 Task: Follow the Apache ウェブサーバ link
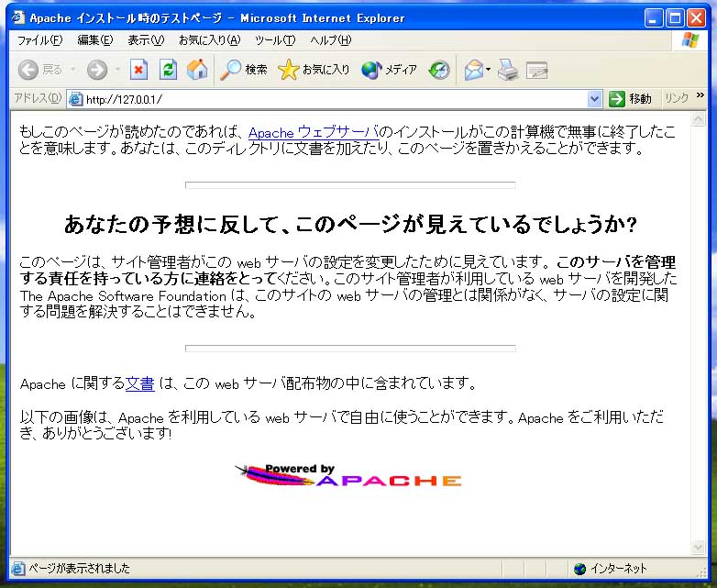point(314,133)
